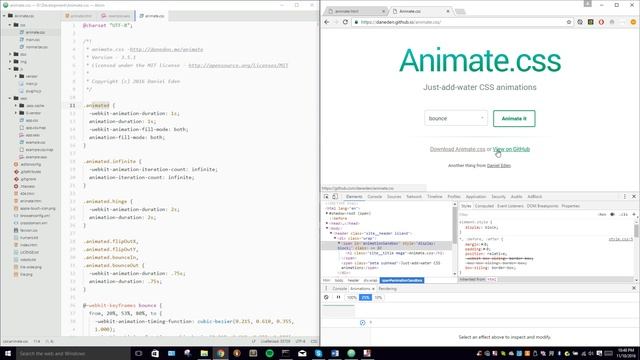Toggle the :hov element state button
Viewport: 640px width, 360px height.
pos(602,214)
